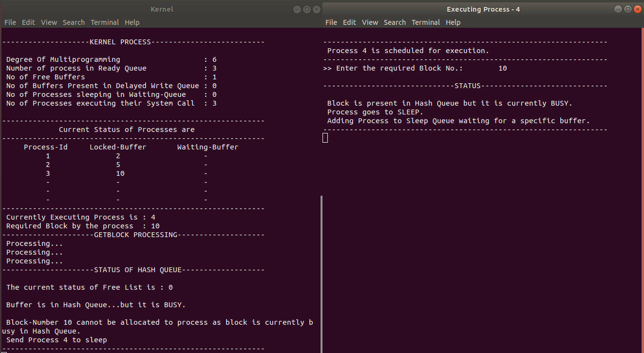Click the terminal cursor below the STATUS output
Image resolution: width=644 pixels, height=353 pixels.
[325, 137]
